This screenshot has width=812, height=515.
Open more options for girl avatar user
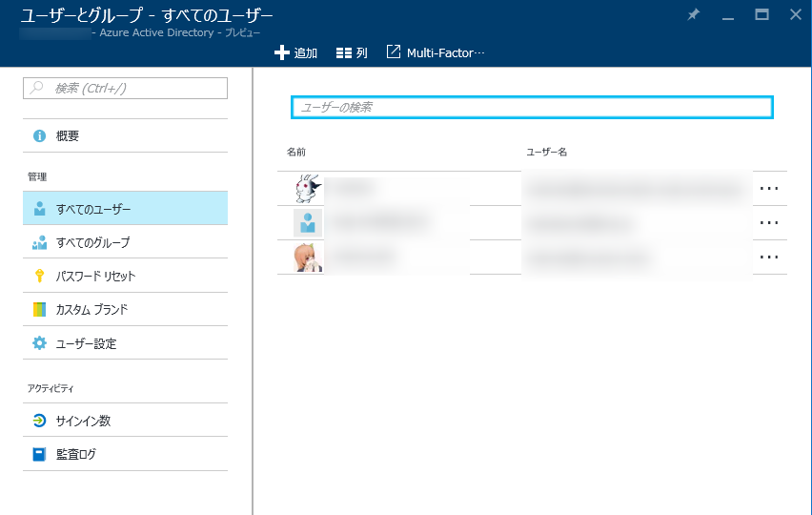[x=769, y=257]
